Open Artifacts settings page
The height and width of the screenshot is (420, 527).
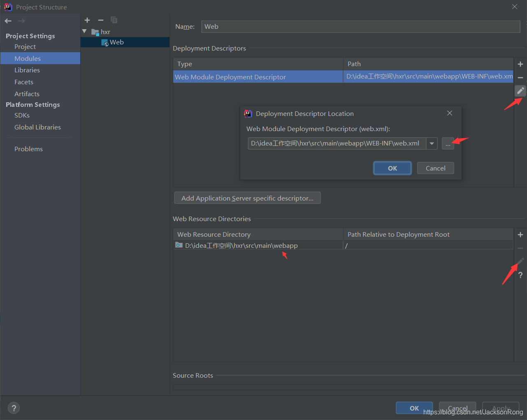tap(27, 94)
